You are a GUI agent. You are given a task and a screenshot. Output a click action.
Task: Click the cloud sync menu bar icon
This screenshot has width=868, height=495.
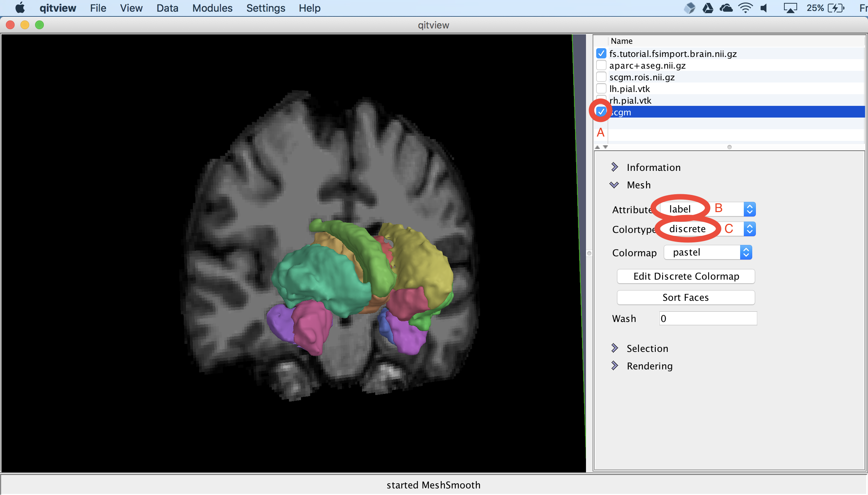[x=726, y=8]
